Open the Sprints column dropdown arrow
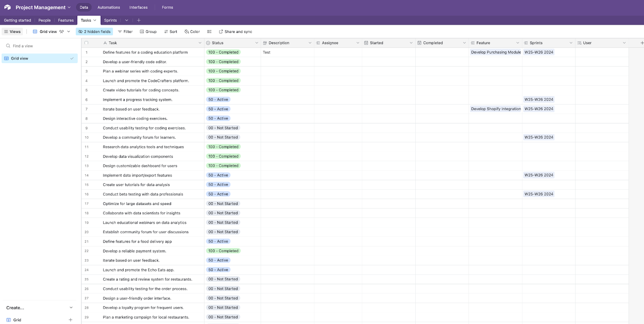The width and height of the screenshot is (644, 324). tap(571, 43)
